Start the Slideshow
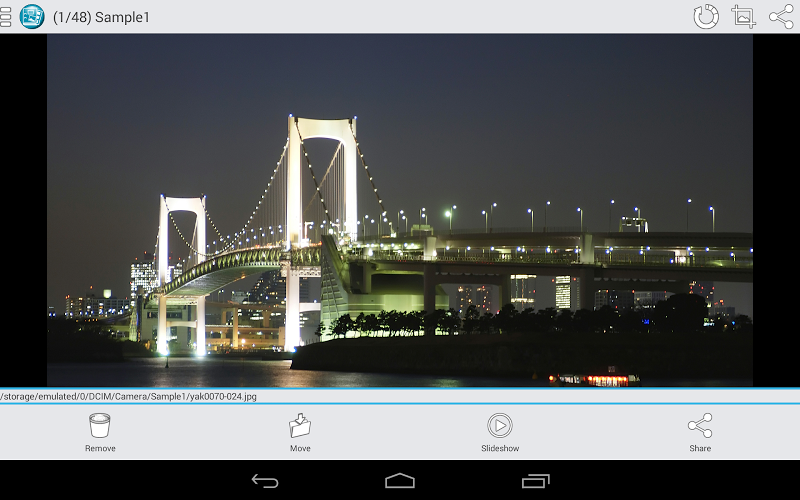Image resolution: width=800 pixels, height=500 pixels. (x=500, y=433)
